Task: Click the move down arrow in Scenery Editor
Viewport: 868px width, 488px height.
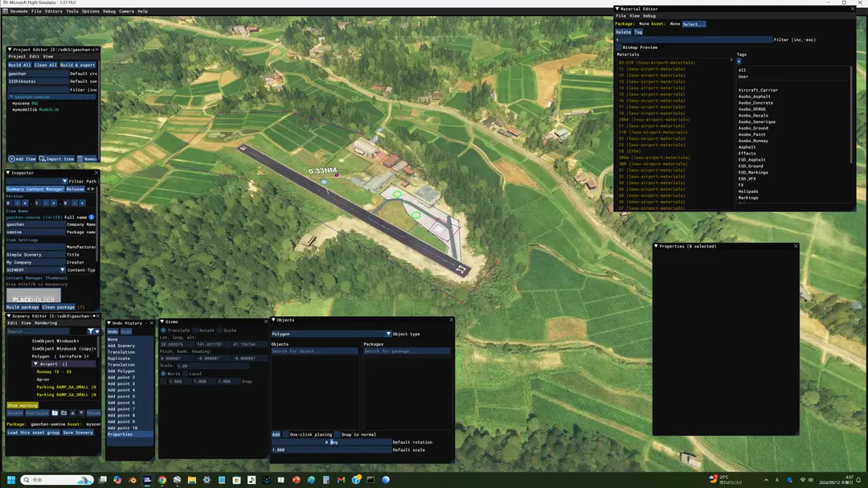Action: [81, 413]
